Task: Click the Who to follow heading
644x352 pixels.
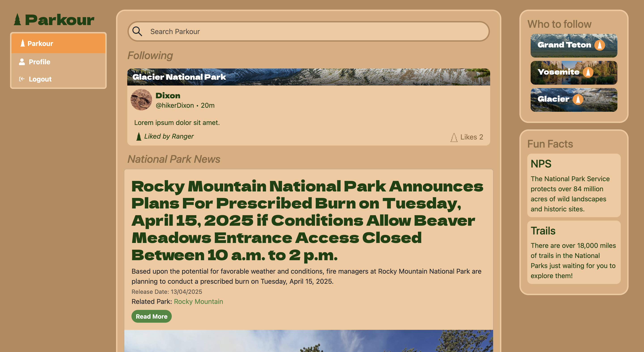Action: 559,24
